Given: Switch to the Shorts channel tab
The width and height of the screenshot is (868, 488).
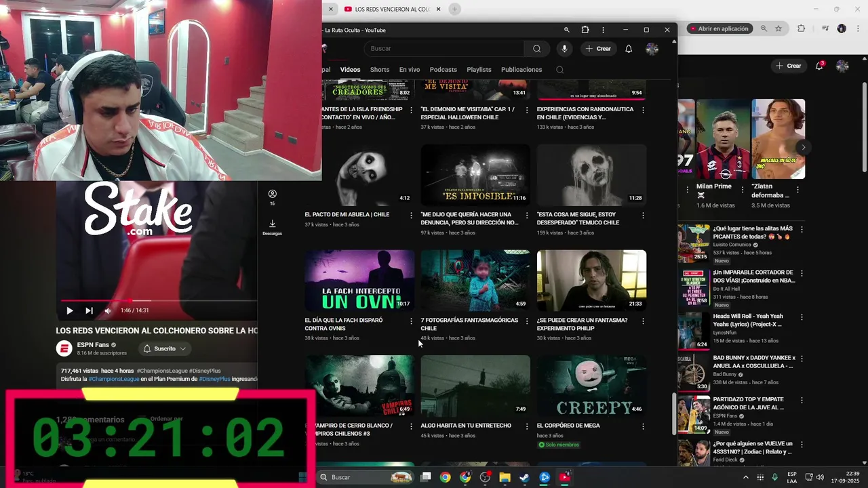Looking at the screenshot, I should (x=380, y=70).
